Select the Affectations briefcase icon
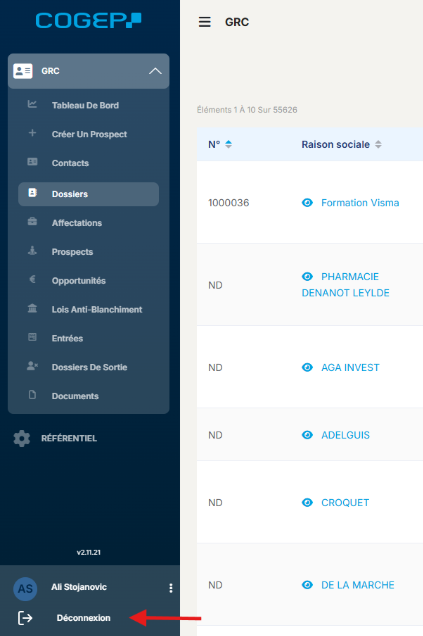423x636 pixels. [32, 221]
